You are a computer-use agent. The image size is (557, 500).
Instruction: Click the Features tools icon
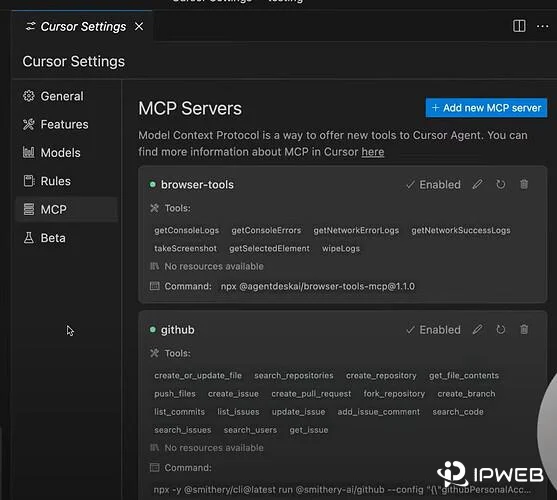click(29, 124)
